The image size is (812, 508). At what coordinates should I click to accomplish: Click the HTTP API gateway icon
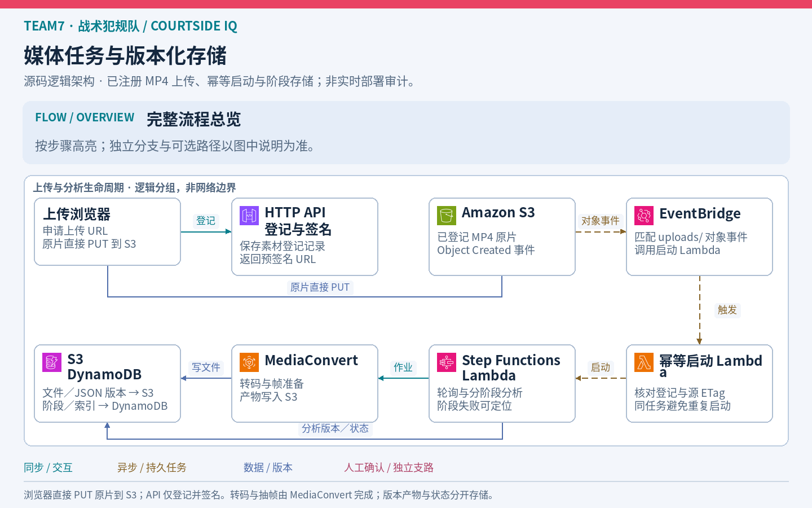coord(249,216)
